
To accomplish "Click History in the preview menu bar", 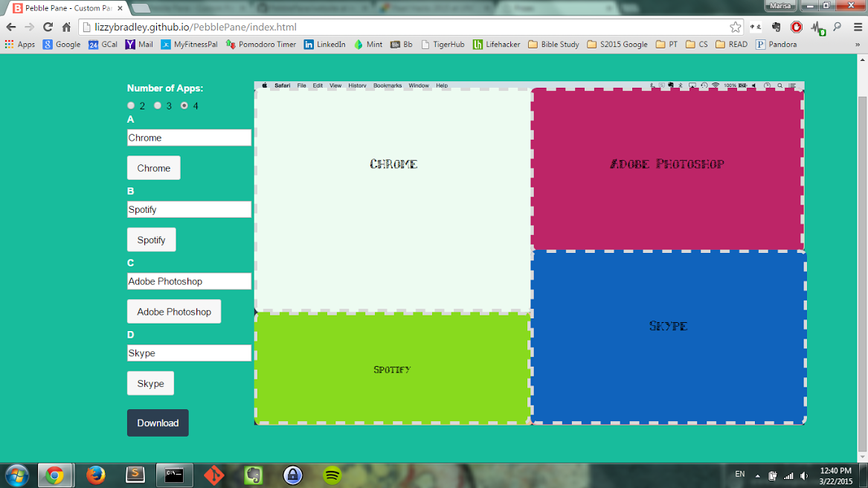I will click(357, 86).
